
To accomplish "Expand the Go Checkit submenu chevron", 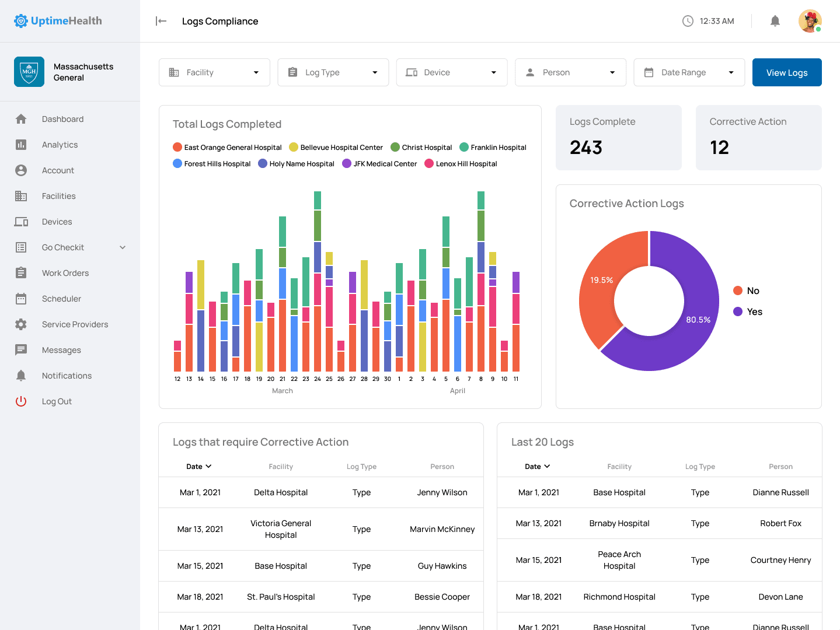I will pyautogui.click(x=123, y=247).
